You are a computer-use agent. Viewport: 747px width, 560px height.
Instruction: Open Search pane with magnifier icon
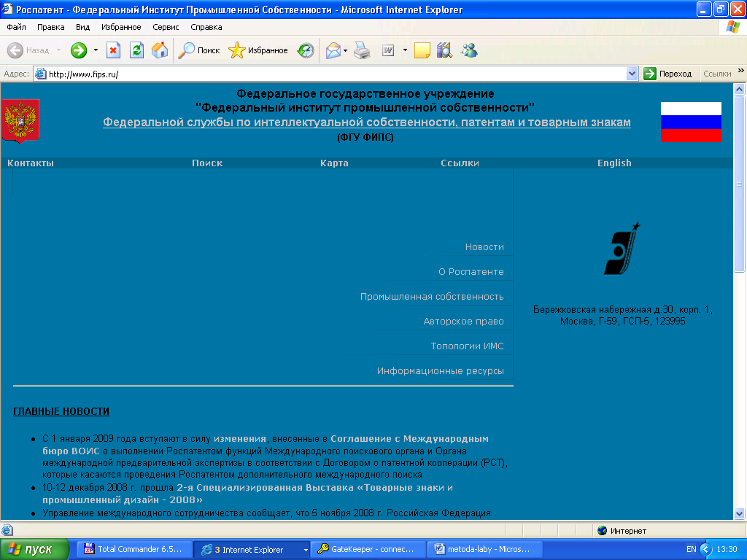point(186,50)
